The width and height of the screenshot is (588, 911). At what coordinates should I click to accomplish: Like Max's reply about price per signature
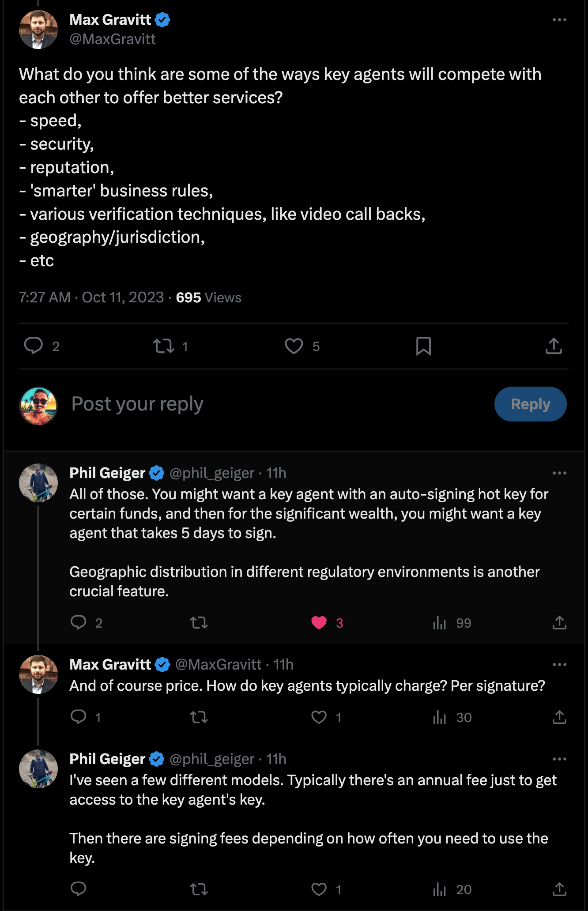(319, 717)
